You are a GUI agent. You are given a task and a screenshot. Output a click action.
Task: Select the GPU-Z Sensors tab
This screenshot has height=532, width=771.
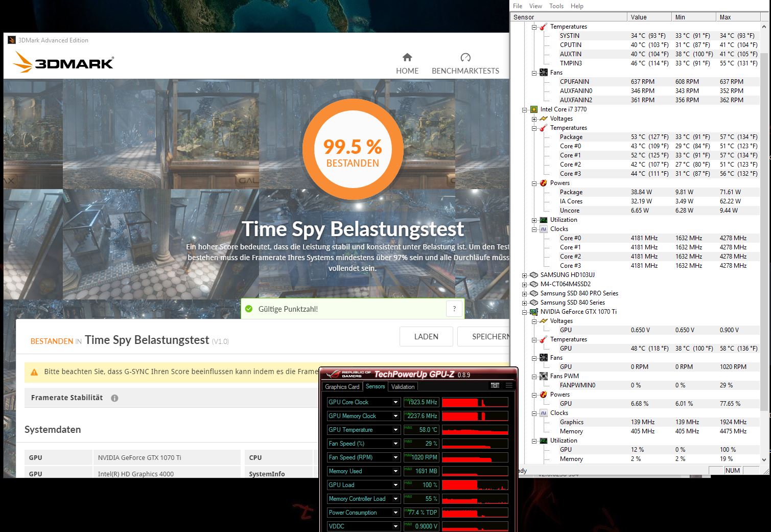click(x=375, y=386)
